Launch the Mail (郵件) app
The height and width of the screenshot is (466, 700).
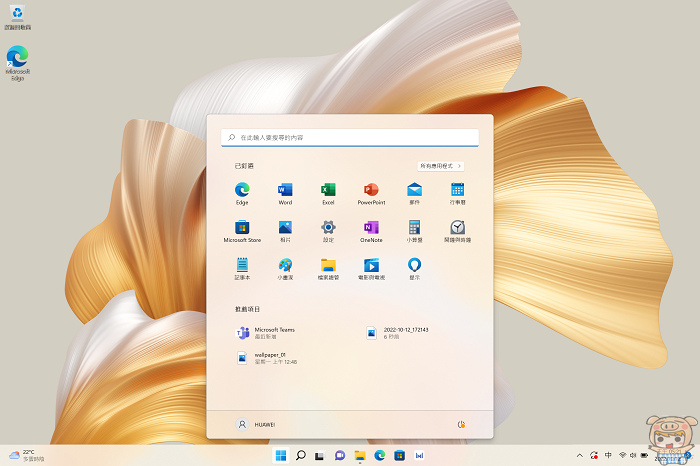414,190
